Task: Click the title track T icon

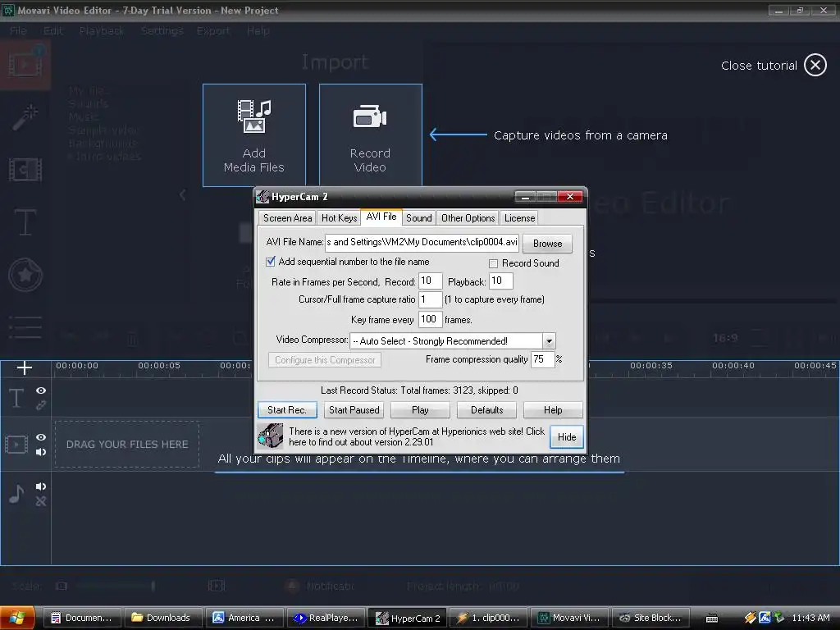Action: tap(16, 398)
